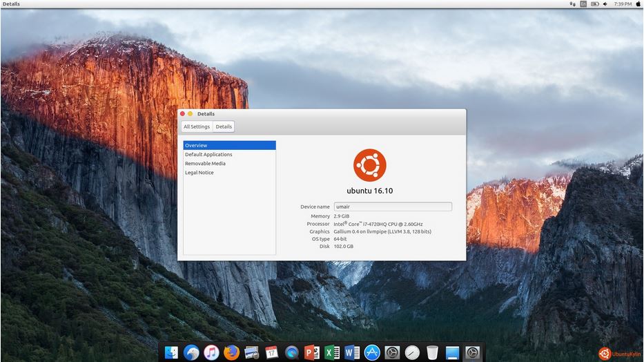Go back to All Settings
The height and width of the screenshot is (362, 644).
pyautogui.click(x=197, y=126)
